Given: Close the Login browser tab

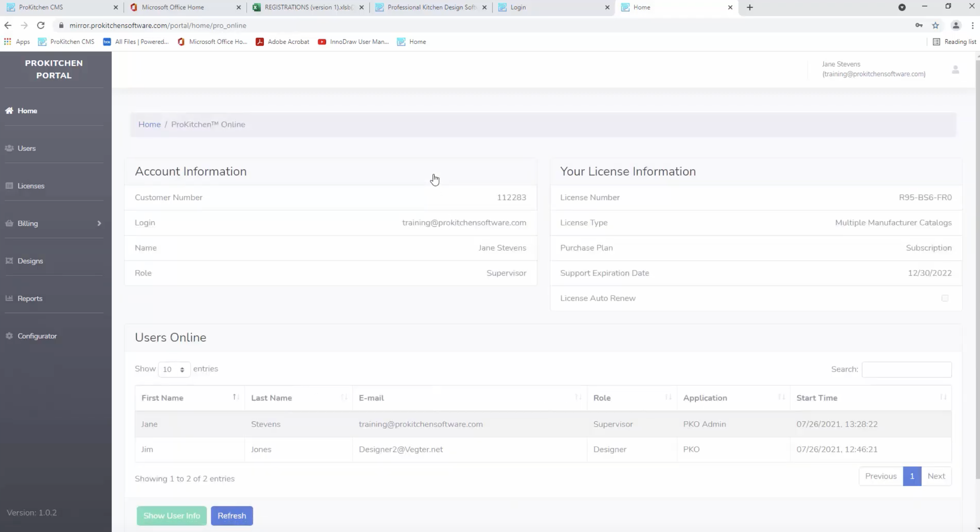Looking at the screenshot, I should [607, 7].
